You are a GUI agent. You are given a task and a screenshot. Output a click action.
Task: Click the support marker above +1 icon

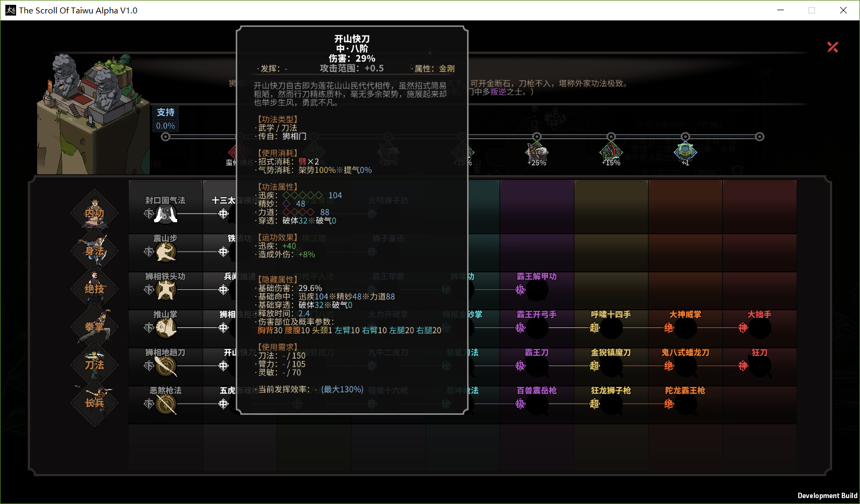pos(685,137)
